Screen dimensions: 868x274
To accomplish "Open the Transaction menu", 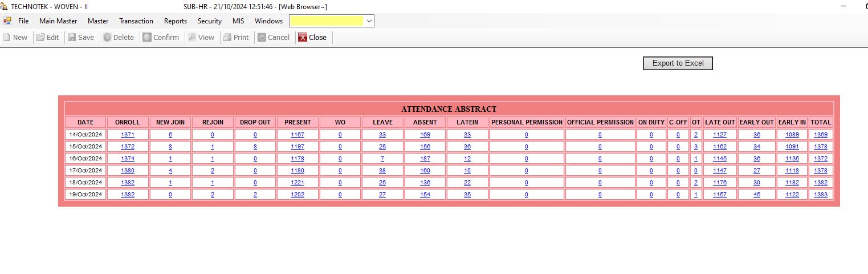I will pos(136,21).
